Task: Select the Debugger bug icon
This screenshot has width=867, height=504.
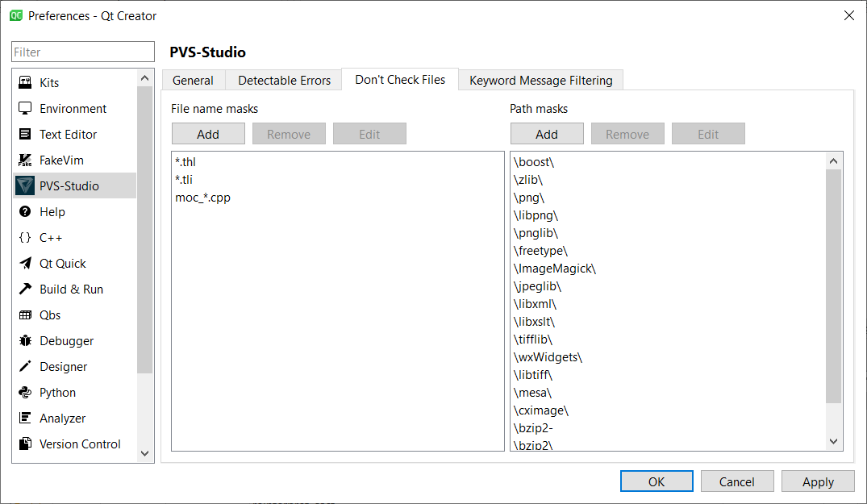Action: (x=25, y=341)
